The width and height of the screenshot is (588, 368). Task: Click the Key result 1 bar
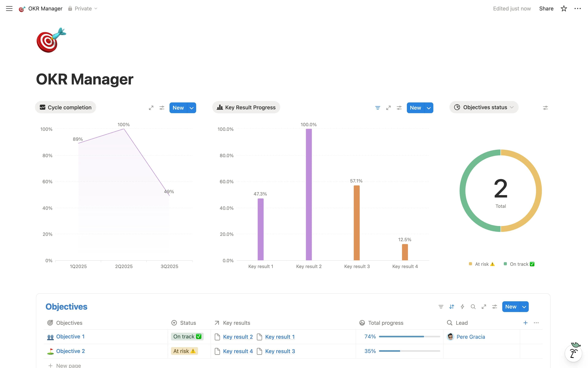point(260,229)
